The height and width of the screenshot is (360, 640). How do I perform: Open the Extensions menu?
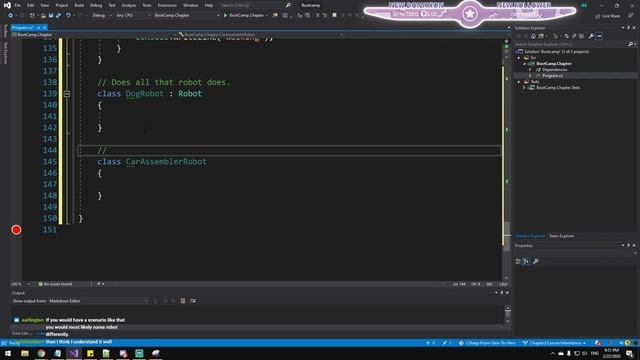tap(167, 5)
